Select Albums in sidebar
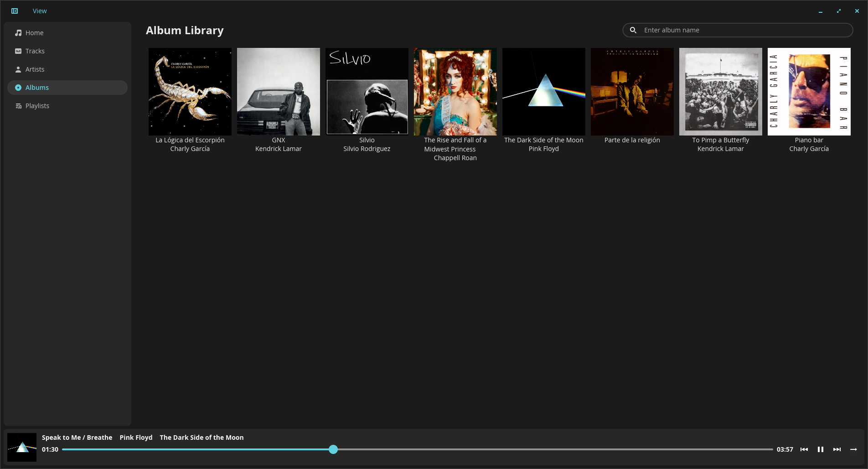This screenshot has height=469, width=868. click(67, 88)
